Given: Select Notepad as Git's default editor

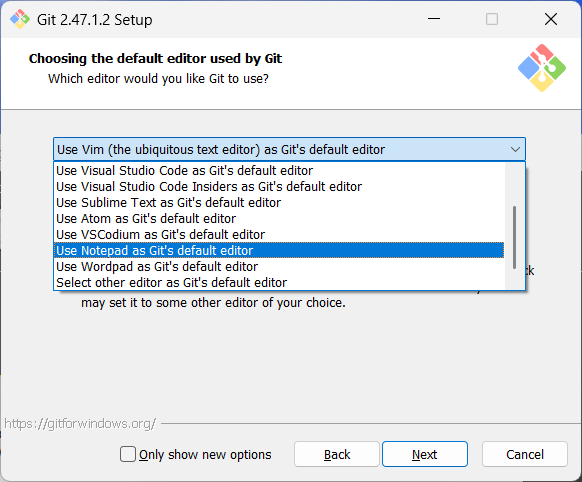Looking at the screenshot, I should point(279,250).
